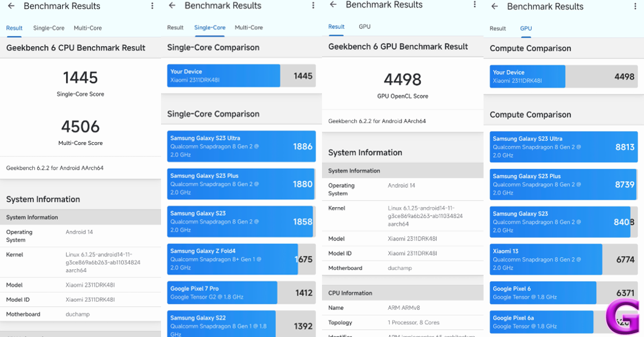Tap ARM ARMv8 name value

pos(404,308)
